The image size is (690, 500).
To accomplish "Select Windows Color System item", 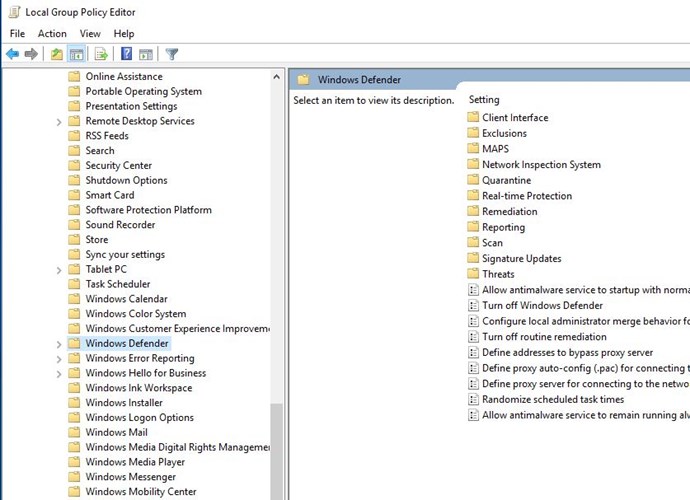I will 136,313.
